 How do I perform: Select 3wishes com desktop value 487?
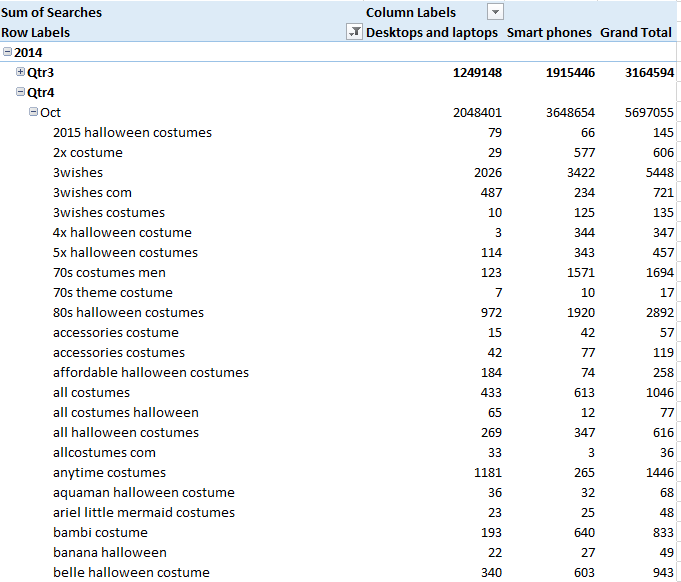491,192
